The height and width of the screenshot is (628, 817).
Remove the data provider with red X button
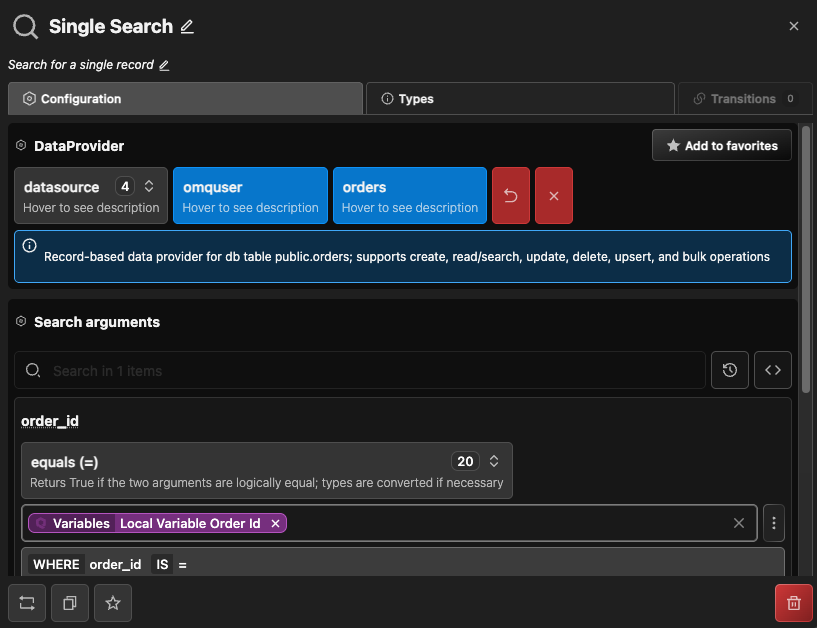click(x=554, y=195)
